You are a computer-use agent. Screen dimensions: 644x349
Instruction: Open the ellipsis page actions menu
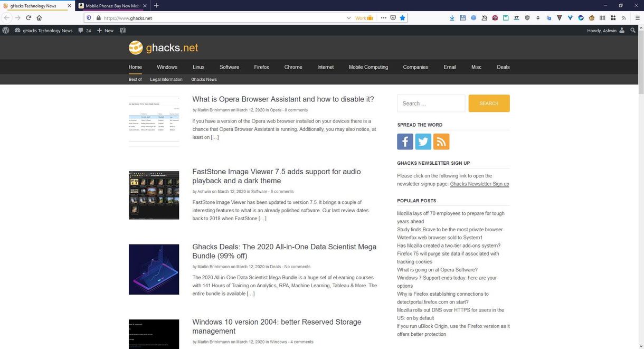point(383,17)
